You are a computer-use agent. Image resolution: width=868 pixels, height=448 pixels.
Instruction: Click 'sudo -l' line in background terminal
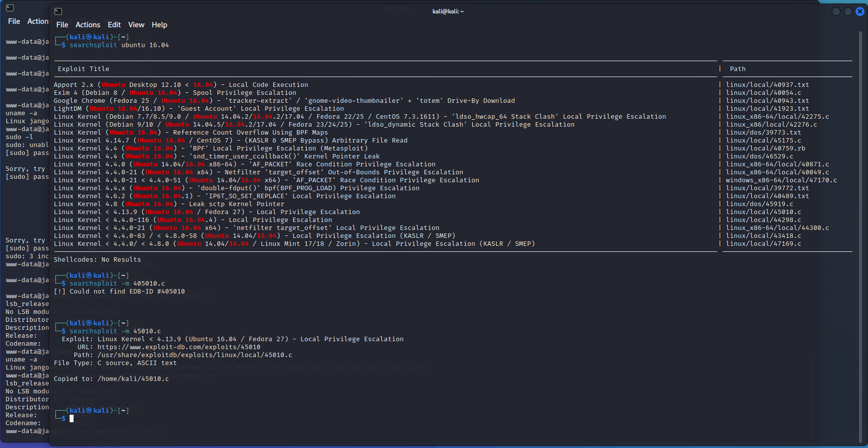tap(19, 137)
